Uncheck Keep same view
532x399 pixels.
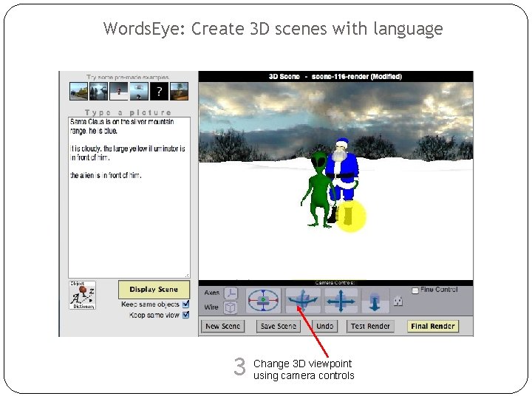[x=186, y=315]
